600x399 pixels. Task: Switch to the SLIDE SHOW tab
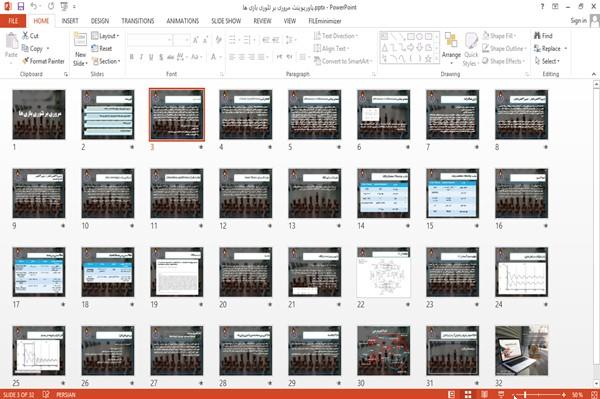[x=226, y=21]
